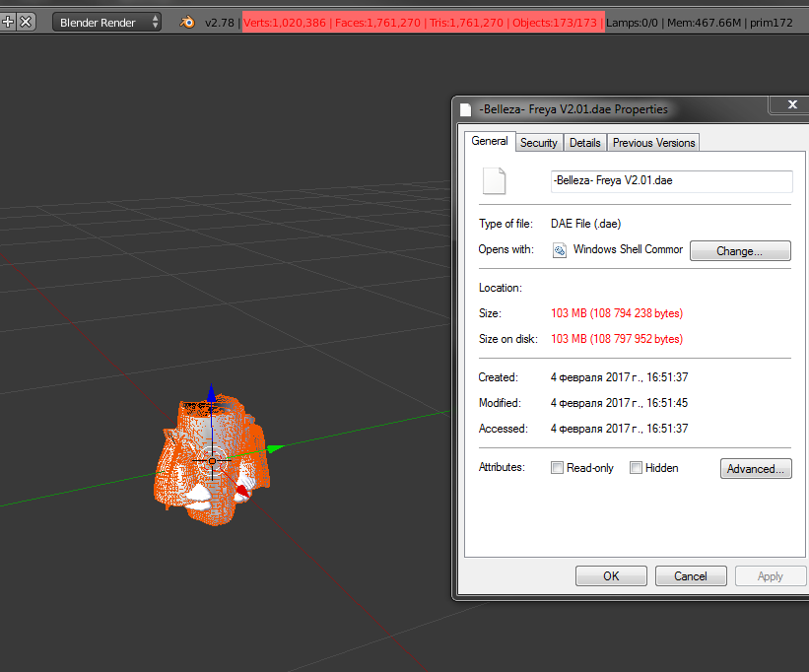Click the Faces:1,761,270 statistic
Screen dimensions: 809x672
377,23
